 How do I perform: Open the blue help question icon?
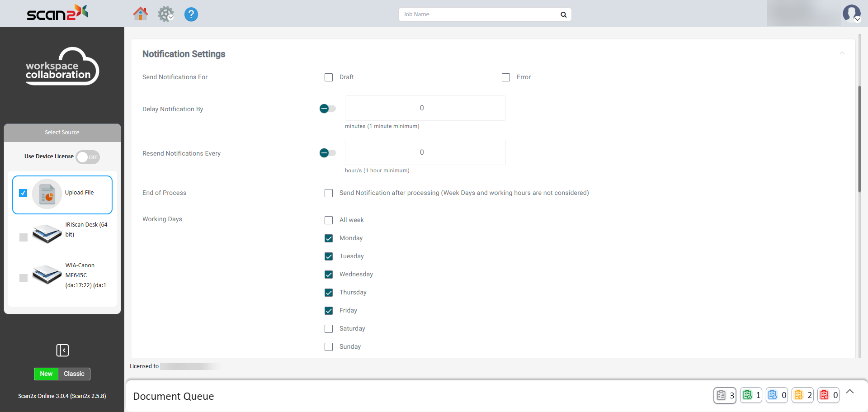191,14
